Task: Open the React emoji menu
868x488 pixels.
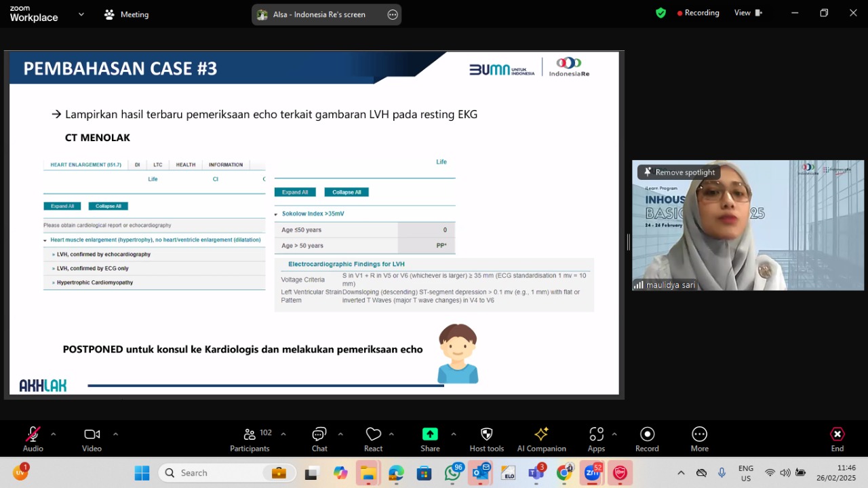Action: pyautogui.click(x=373, y=439)
